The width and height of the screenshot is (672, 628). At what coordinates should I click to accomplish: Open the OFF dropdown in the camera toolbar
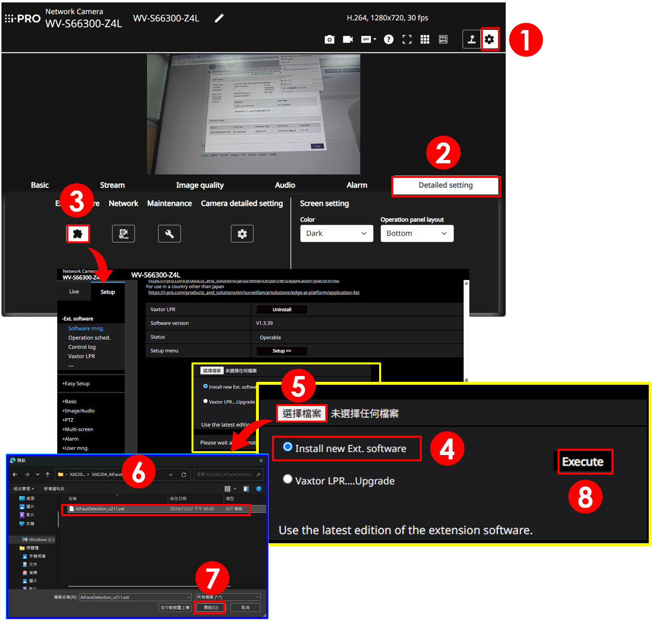point(368,39)
